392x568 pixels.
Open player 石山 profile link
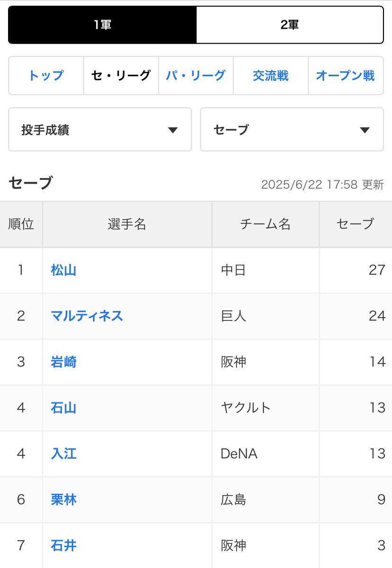(63, 408)
